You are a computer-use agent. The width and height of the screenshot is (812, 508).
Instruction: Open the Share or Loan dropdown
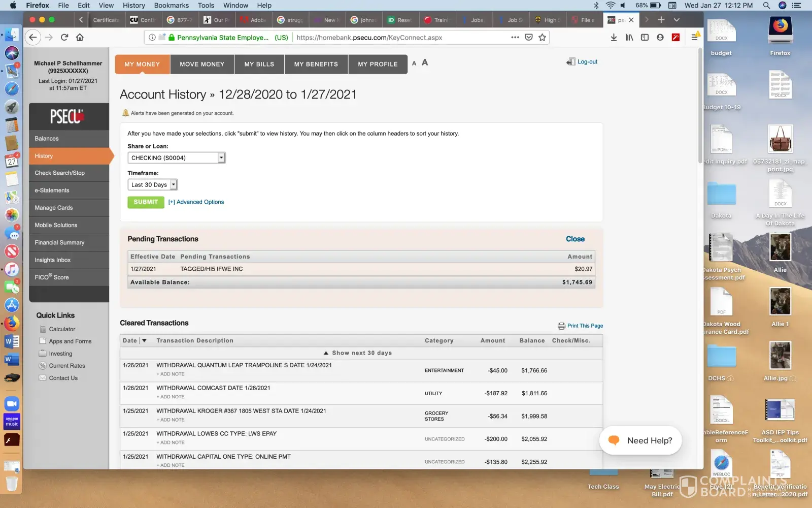pos(176,158)
